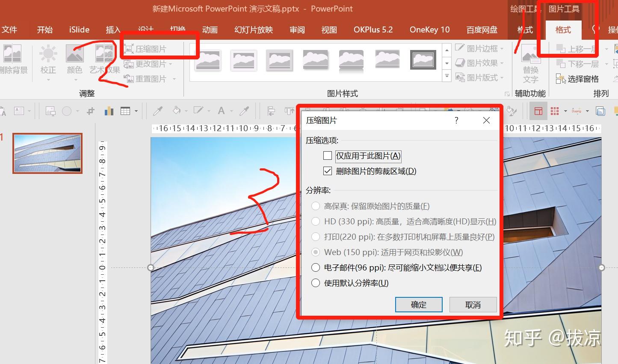Click the Duang animation icon
This screenshot has height=364, width=618.
pyautogui.click(x=577, y=111)
